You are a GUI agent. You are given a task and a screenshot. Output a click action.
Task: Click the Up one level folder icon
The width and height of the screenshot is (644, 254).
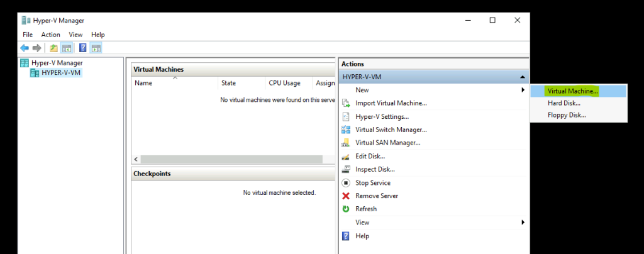tap(54, 48)
